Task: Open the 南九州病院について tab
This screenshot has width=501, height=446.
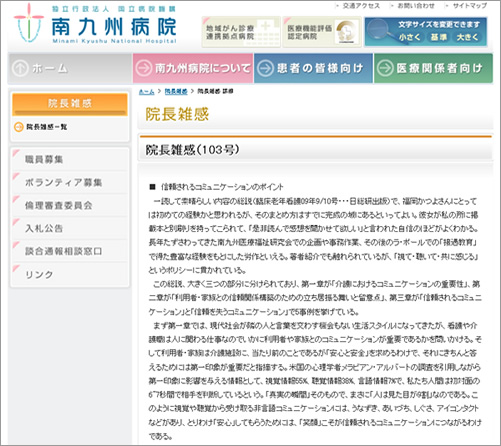Action: tap(193, 68)
